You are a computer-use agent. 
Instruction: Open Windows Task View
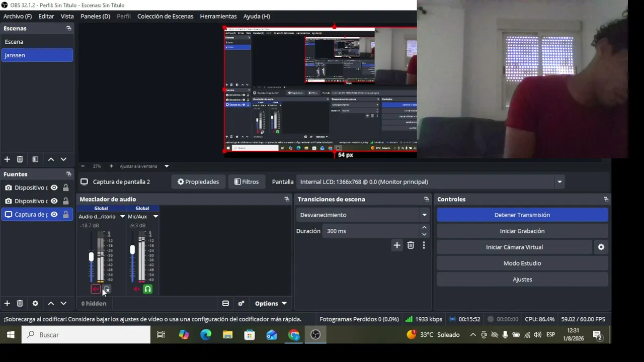161,335
